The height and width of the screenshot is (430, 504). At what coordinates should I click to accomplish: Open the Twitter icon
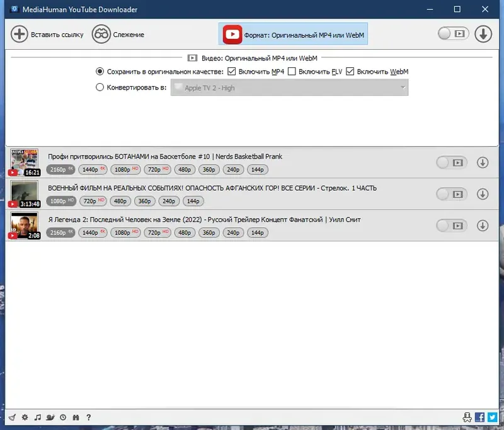[492, 417]
